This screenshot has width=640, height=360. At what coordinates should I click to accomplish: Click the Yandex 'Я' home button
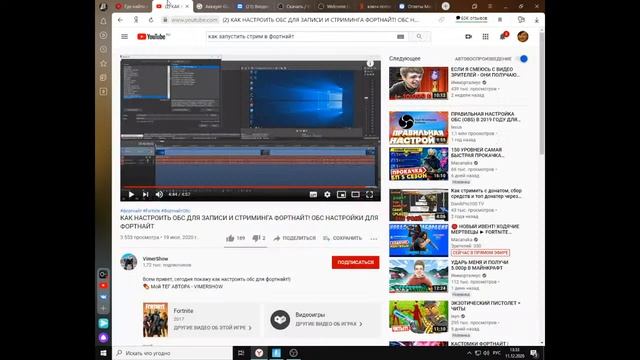(136, 20)
